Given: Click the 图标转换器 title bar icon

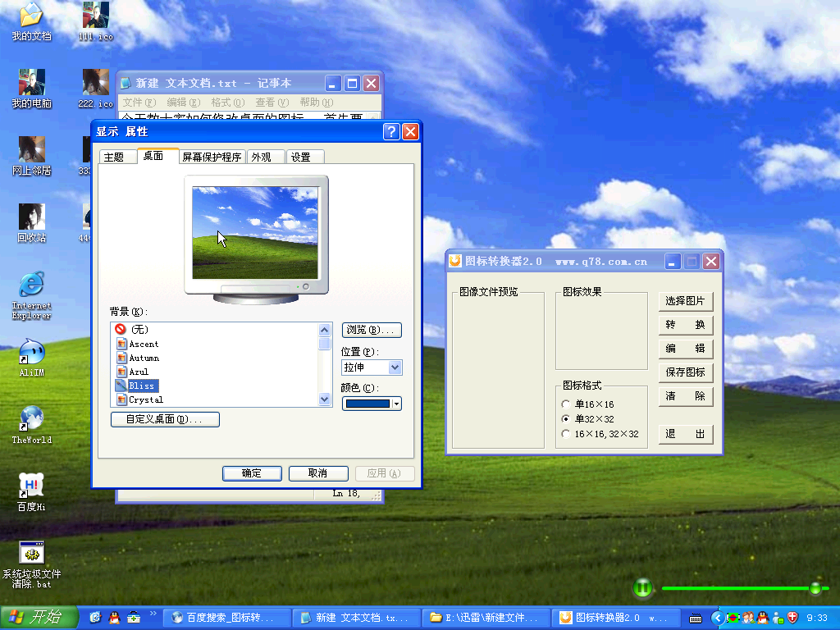Looking at the screenshot, I should tap(455, 261).
